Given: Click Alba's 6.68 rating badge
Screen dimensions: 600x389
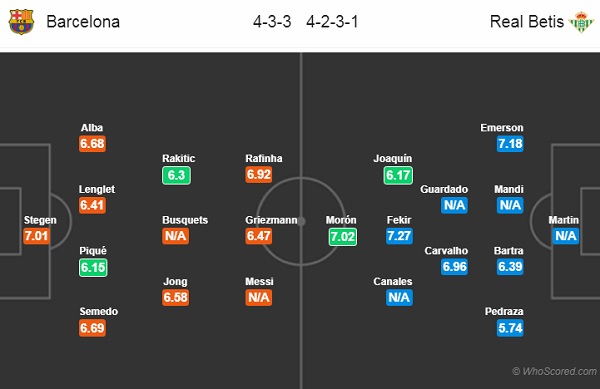Looking at the screenshot, I should [92, 144].
